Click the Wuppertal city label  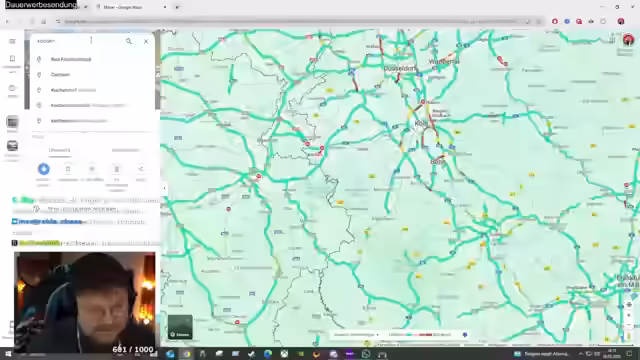pos(444,62)
